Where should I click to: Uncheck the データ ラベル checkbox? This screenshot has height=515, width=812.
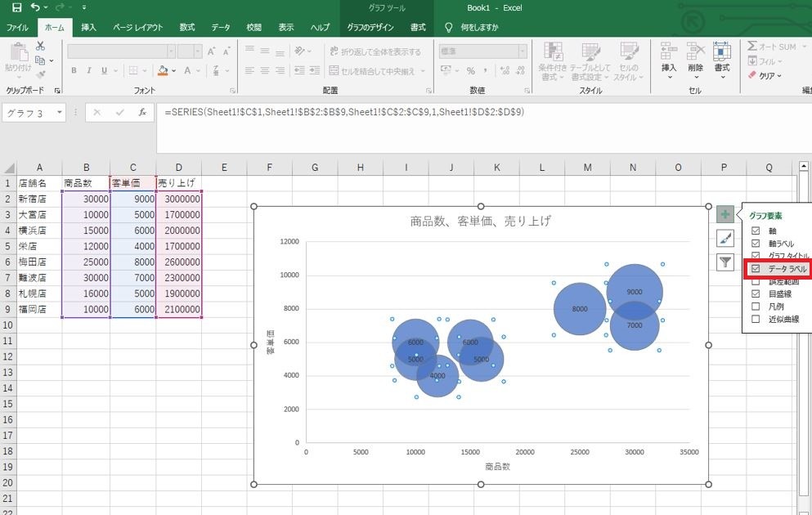[756, 269]
